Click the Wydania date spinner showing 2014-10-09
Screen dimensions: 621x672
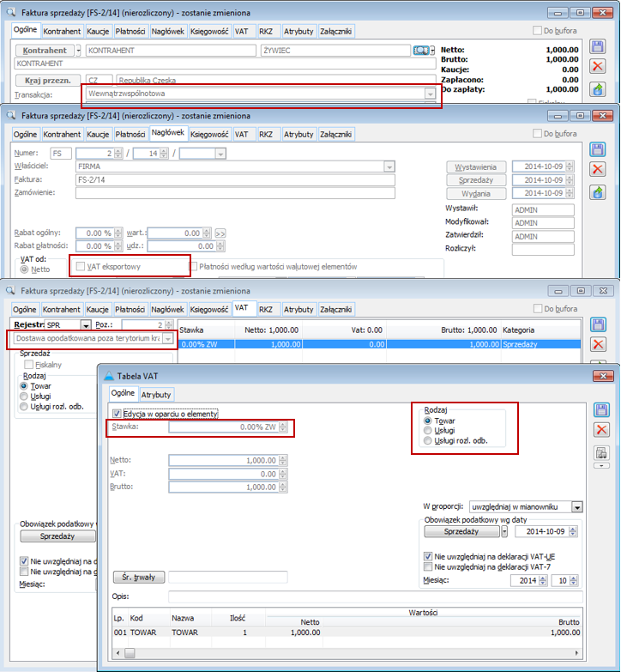pyautogui.click(x=570, y=193)
